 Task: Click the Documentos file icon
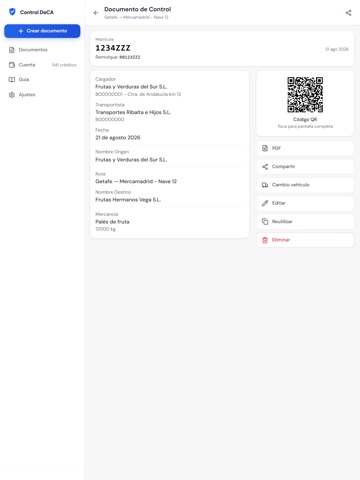click(12, 50)
